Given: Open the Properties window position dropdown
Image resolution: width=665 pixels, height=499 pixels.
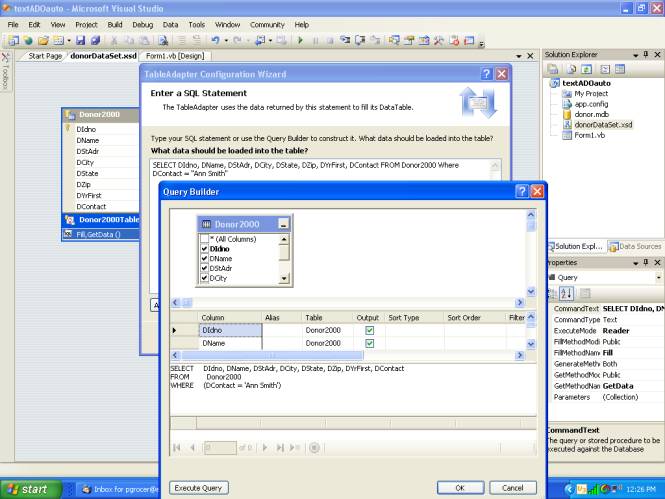Looking at the screenshot, I should pos(635,263).
